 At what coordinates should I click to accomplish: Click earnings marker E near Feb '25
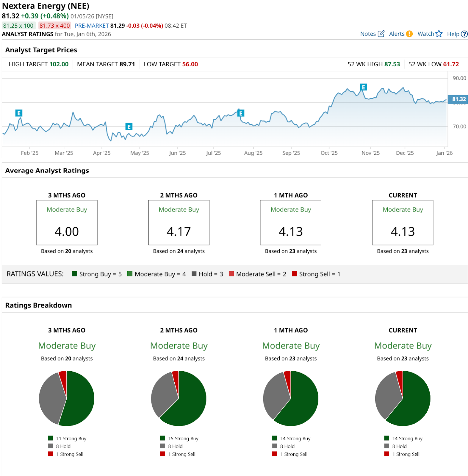point(19,113)
